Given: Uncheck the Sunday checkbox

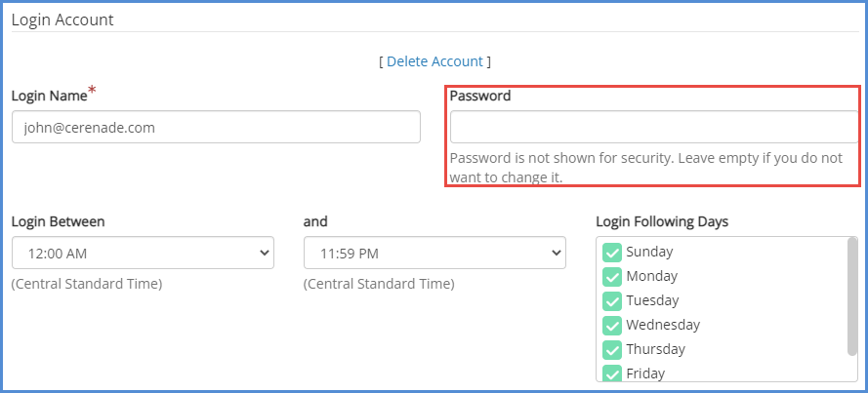Looking at the screenshot, I should pyautogui.click(x=612, y=252).
